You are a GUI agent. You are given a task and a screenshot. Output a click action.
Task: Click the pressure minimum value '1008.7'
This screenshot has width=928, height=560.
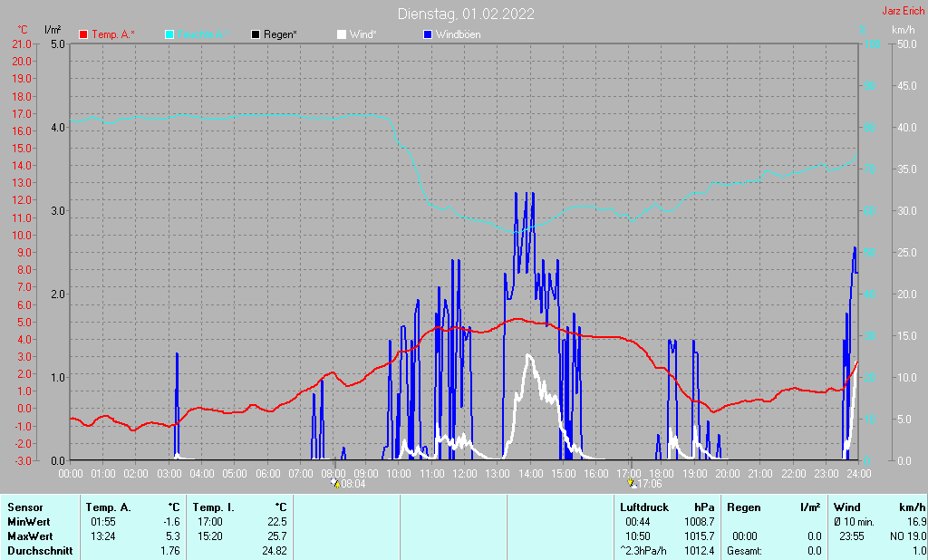click(699, 522)
